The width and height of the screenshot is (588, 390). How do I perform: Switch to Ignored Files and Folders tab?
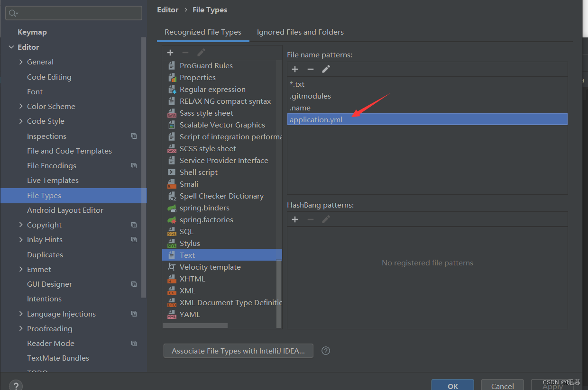point(300,32)
